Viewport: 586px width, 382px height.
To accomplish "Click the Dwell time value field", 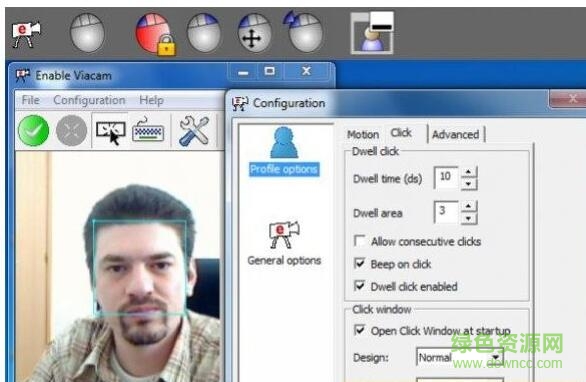I will click(446, 177).
